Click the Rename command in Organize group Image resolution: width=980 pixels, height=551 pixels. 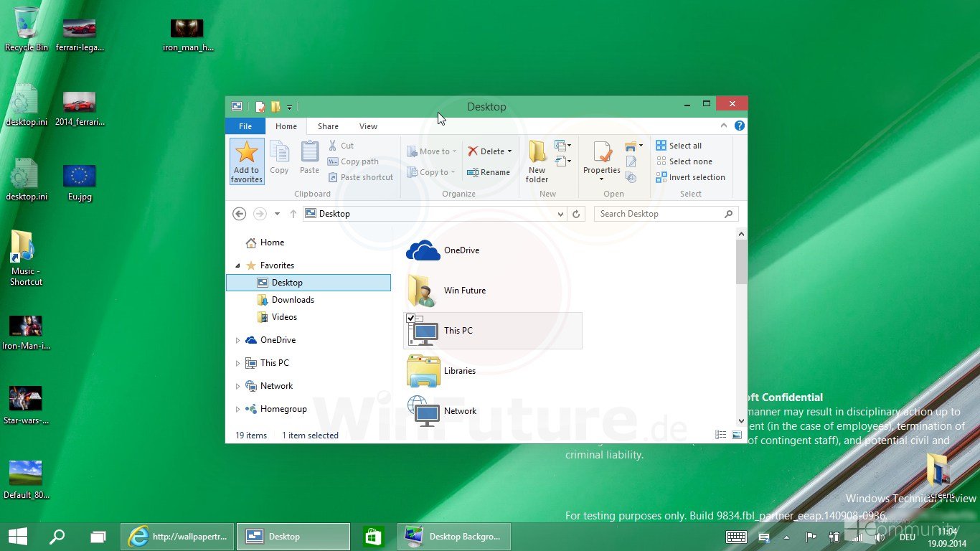tap(489, 172)
